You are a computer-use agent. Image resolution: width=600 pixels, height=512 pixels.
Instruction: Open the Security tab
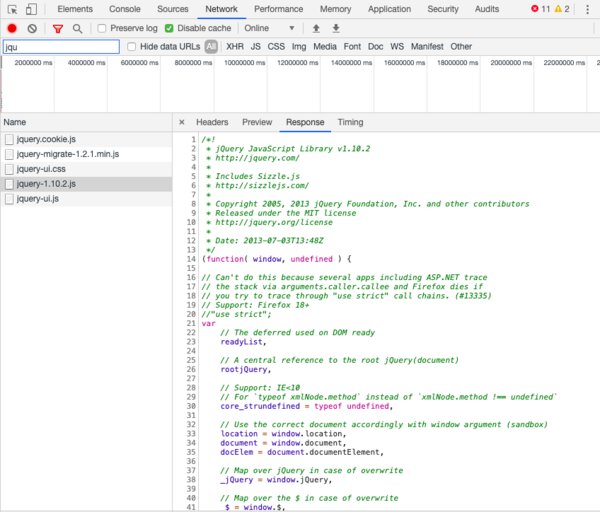443,9
